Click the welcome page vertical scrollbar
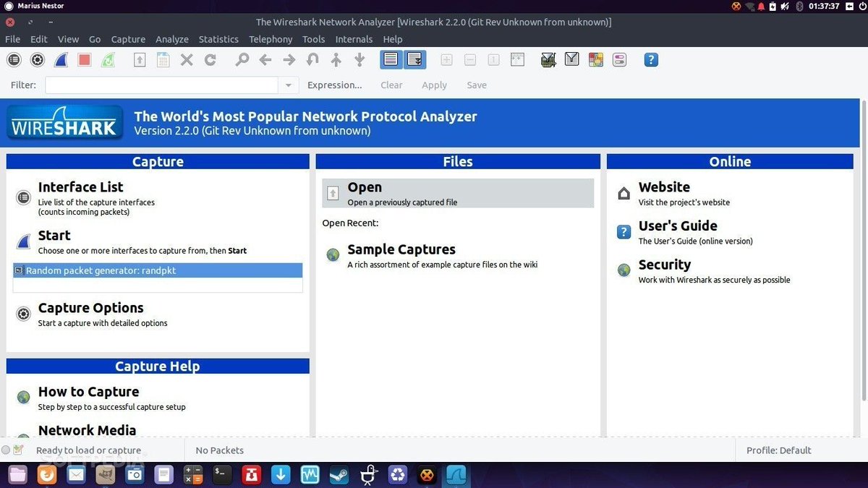The image size is (868, 488). (x=864, y=249)
